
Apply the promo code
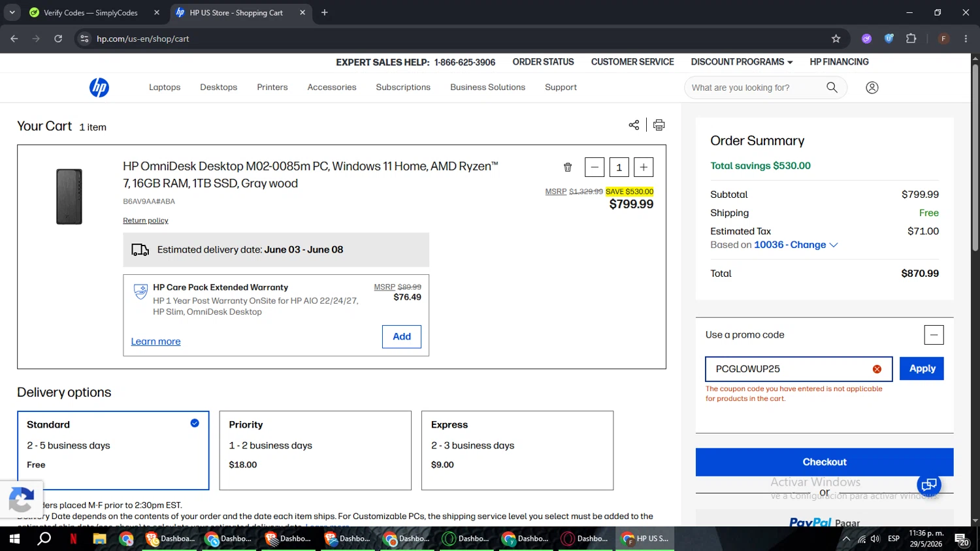click(922, 369)
